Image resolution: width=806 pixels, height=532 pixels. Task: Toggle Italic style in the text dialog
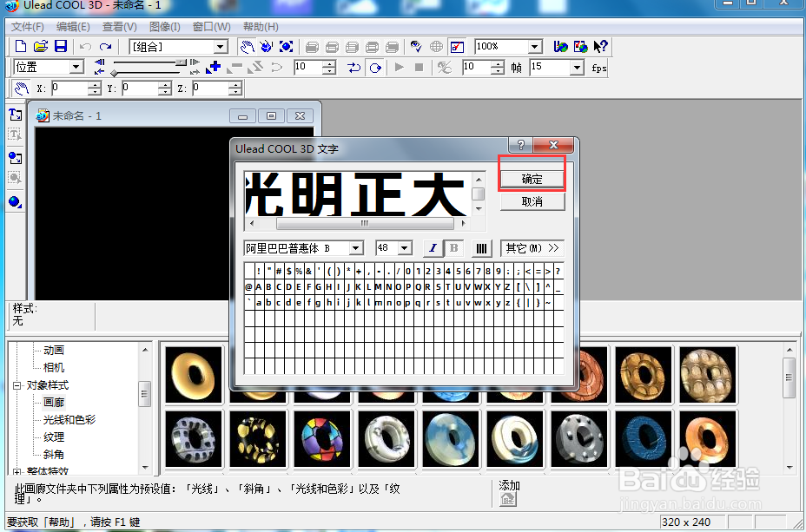(433, 248)
